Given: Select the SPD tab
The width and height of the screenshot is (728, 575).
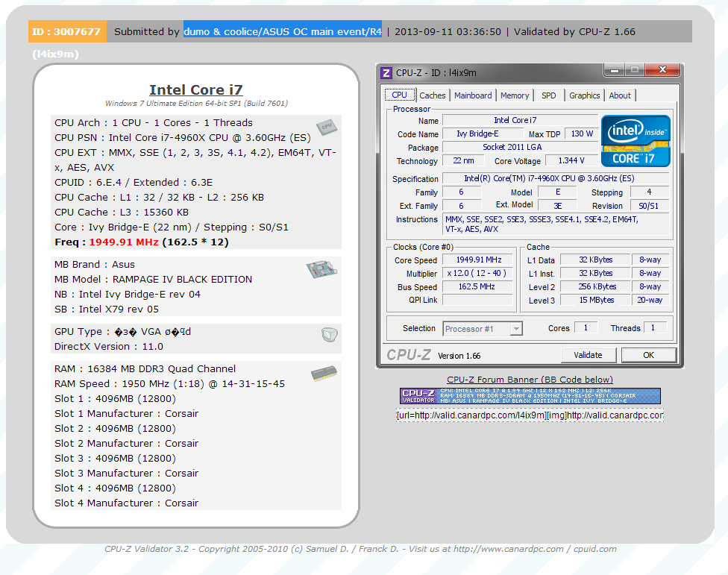Looking at the screenshot, I should 548,95.
